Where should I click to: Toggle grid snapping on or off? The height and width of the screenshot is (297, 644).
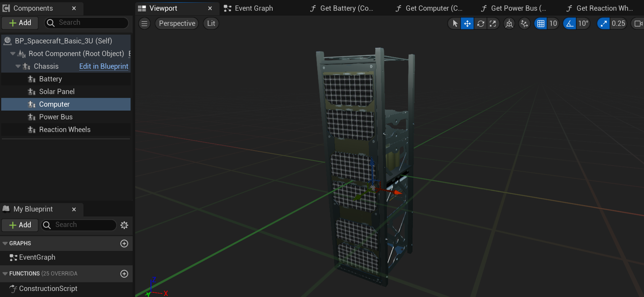[x=541, y=24]
